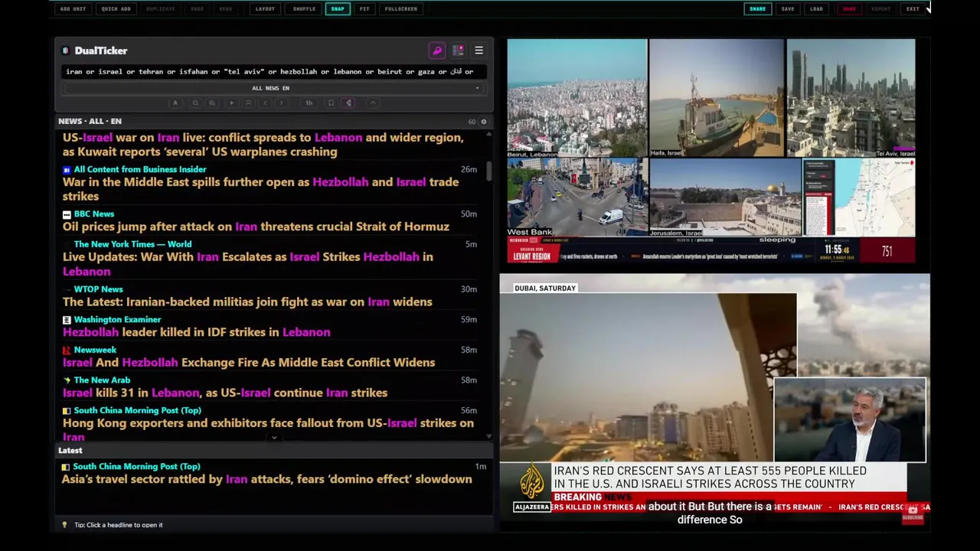
Task: Click the pink branch icon in ticker toolbar
Action: tap(348, 103)
